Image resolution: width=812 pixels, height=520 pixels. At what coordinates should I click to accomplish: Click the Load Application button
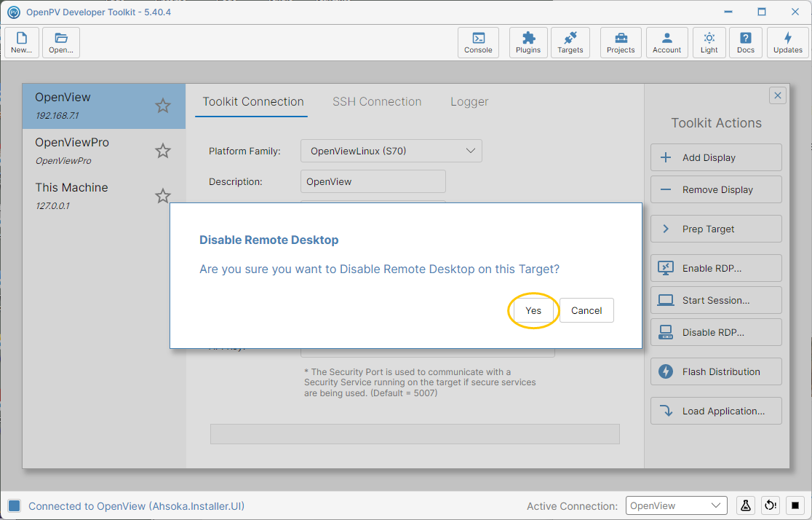tap(716, 411)
